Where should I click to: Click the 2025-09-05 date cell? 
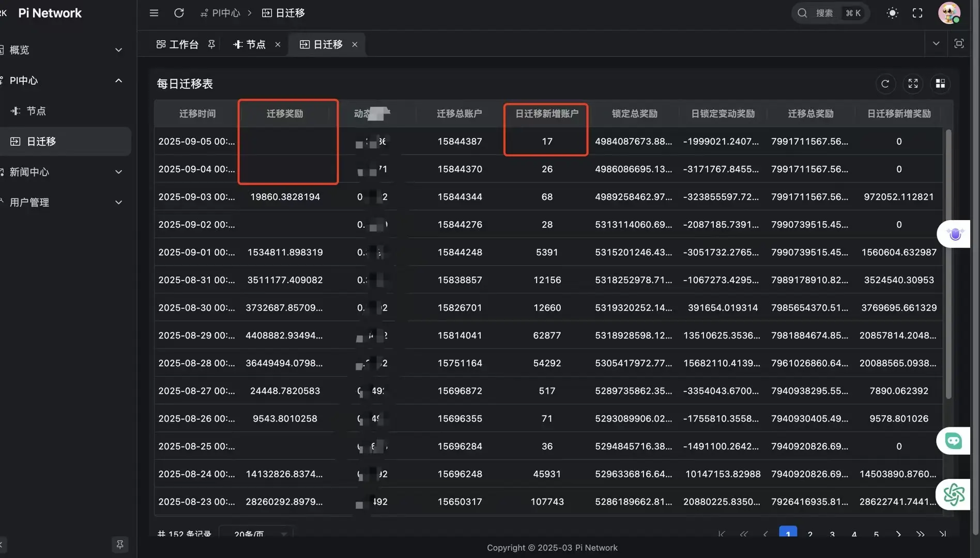point(196,142)
